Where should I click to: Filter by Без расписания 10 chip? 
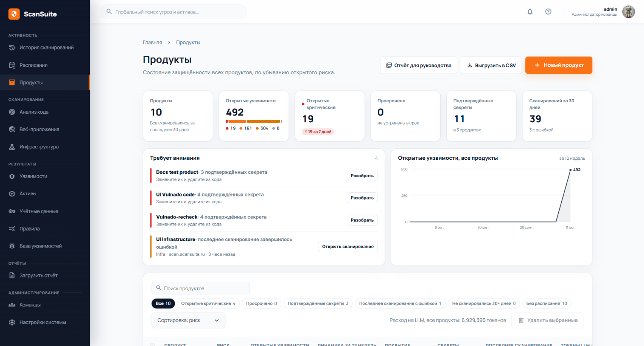click(546, 303)
